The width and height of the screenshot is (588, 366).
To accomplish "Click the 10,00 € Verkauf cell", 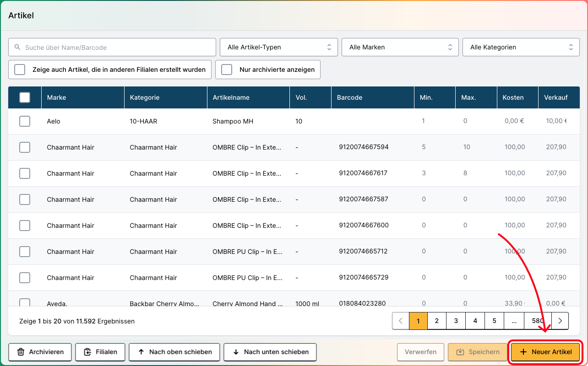I will tap(556, 121).
